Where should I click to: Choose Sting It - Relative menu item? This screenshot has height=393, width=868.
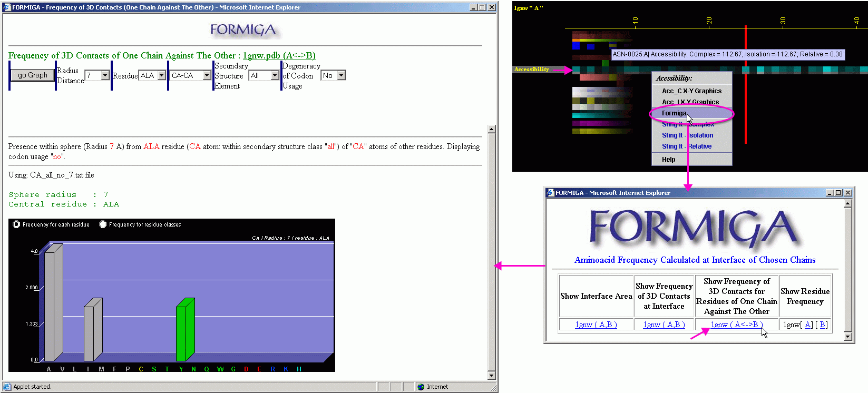point(687,146)
